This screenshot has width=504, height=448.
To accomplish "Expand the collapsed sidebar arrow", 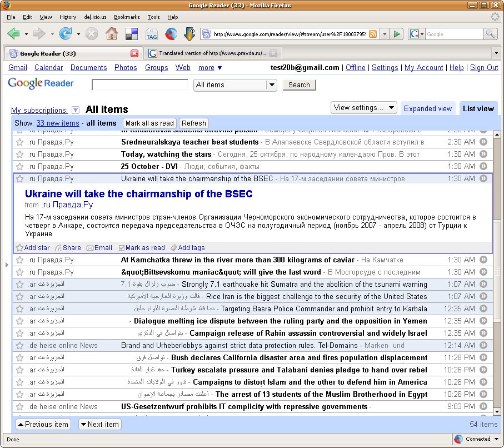I will pos(7,265).
